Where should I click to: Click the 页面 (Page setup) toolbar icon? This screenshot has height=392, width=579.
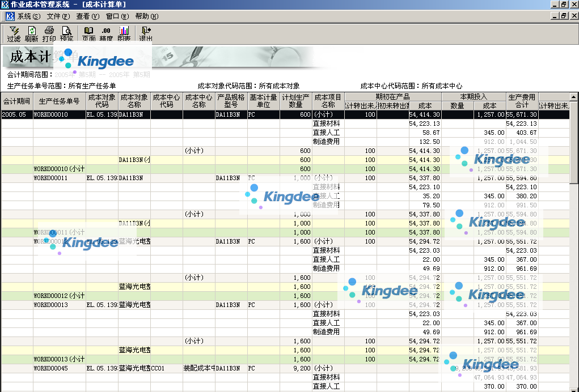point(88,34)
